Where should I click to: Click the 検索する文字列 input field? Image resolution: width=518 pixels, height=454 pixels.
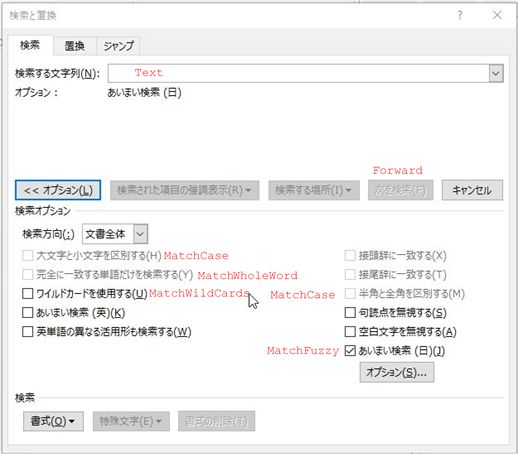(x=298, y=73)
